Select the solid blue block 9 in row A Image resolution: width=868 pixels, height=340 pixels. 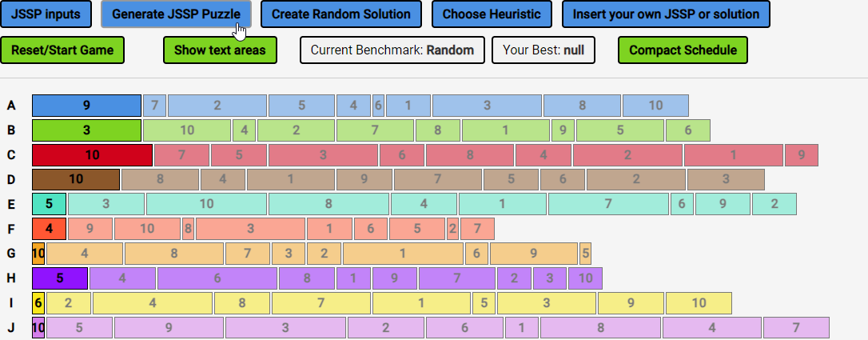[x=86, y=106]
